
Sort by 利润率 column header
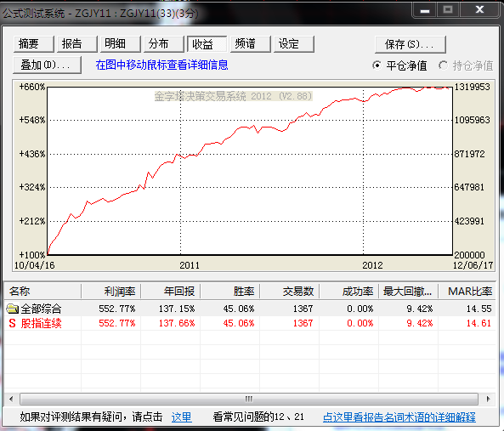click(110, 292)
